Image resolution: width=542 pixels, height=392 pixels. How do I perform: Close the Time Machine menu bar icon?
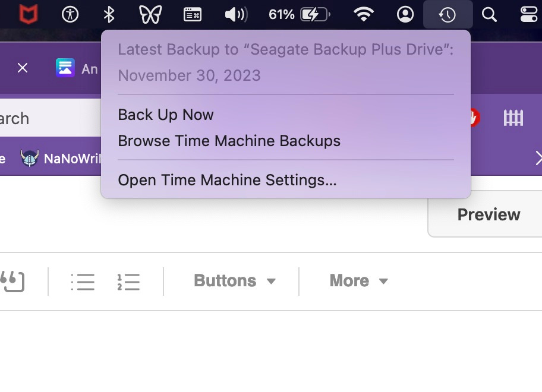[x=448, y=14]
